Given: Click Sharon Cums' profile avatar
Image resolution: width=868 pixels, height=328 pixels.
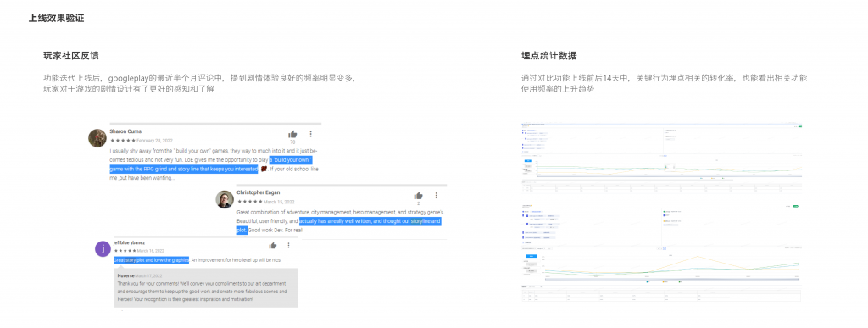Looking at the screenshot, I should (x=97, y=138).
